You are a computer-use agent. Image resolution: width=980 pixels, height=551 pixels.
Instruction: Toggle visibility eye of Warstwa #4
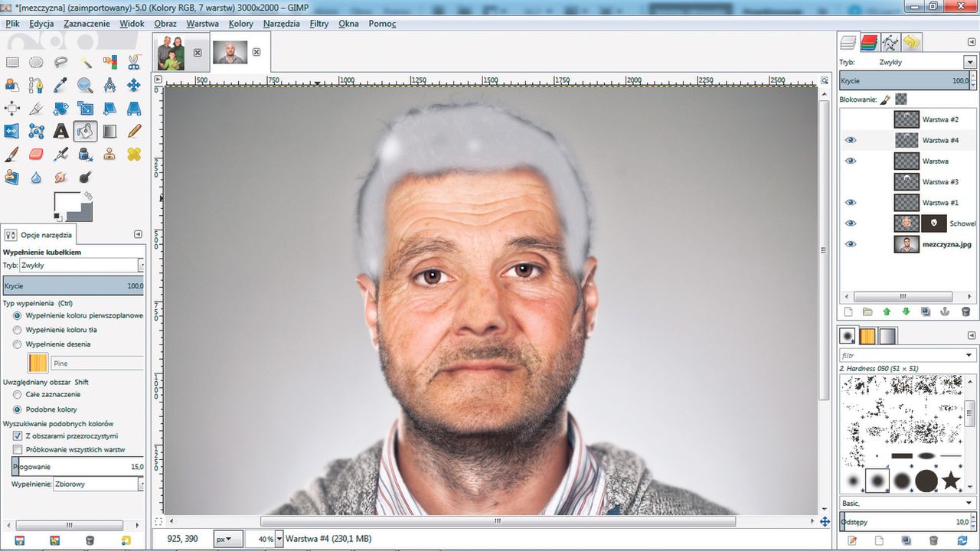click(x=850, y=140)
